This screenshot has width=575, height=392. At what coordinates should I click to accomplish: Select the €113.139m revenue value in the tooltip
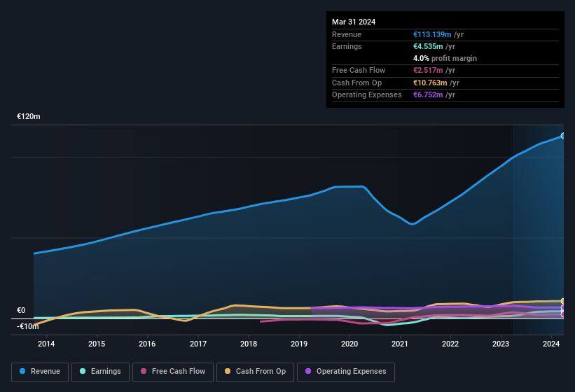coord(432,34)
